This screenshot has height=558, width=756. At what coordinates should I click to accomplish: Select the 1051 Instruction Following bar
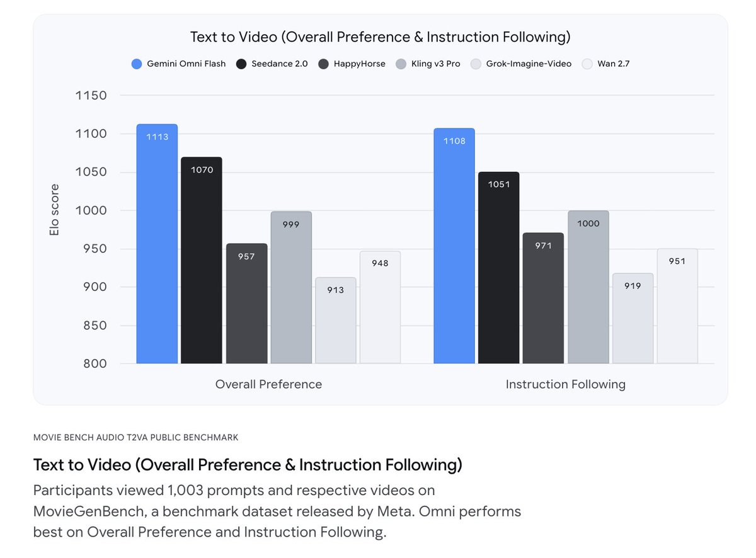pos(499,268)
